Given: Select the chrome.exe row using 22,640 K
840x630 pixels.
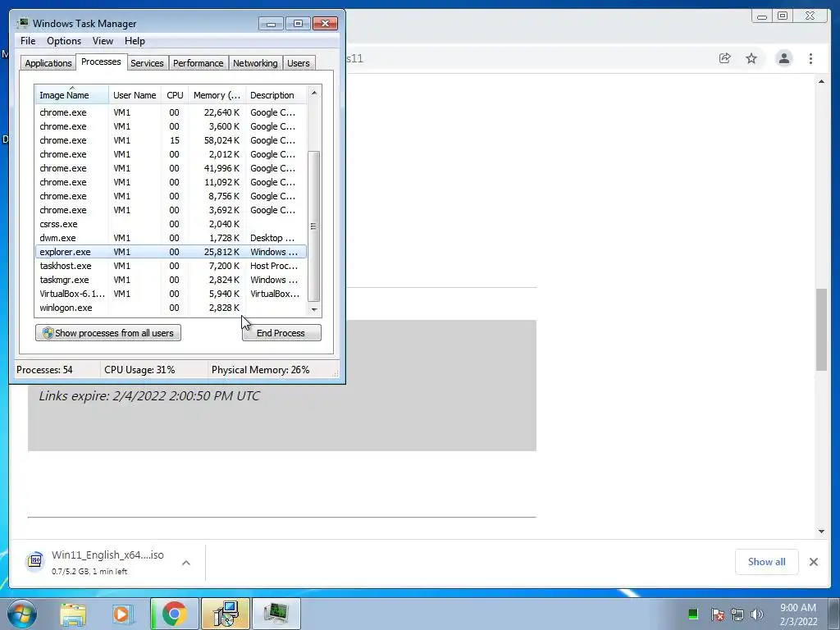Looking at the screenshot, I should point(171,112).
